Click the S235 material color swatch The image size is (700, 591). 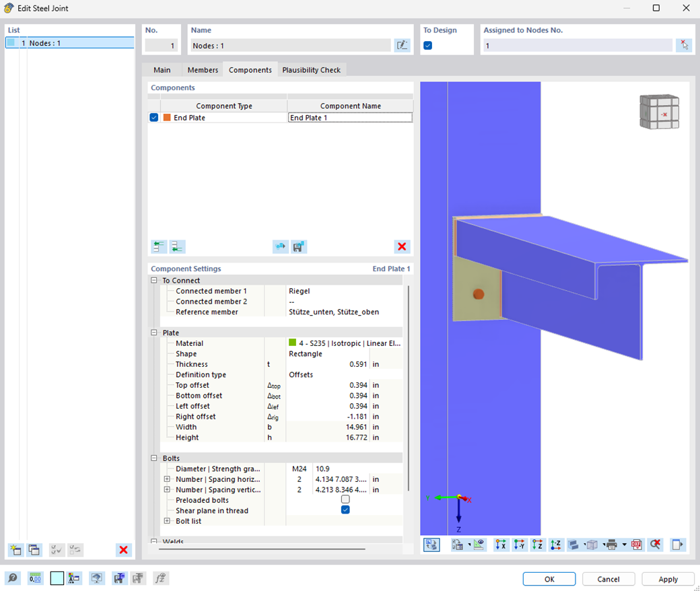pyautogui.click(x=292, y=343)
